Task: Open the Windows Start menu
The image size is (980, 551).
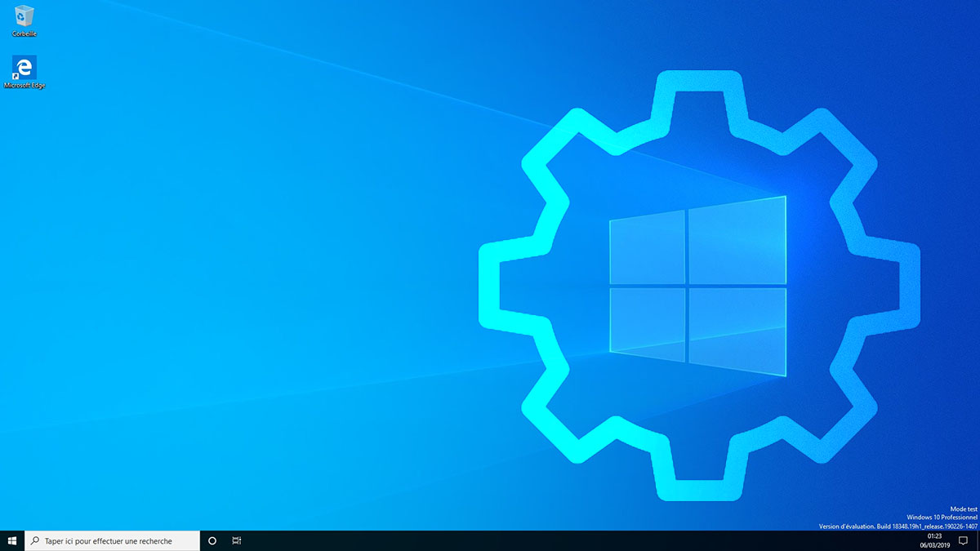Action: coord(12,540)
